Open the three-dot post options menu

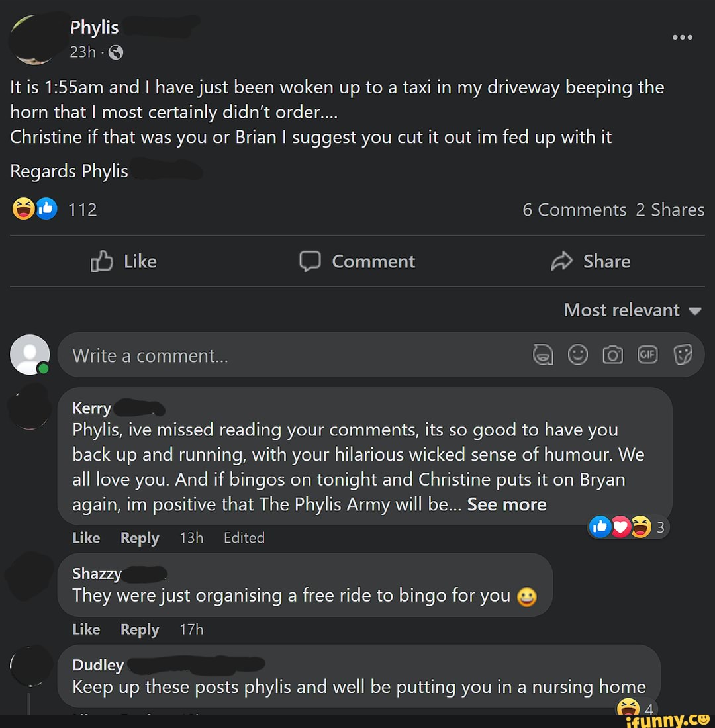click(x=682, y=38)
